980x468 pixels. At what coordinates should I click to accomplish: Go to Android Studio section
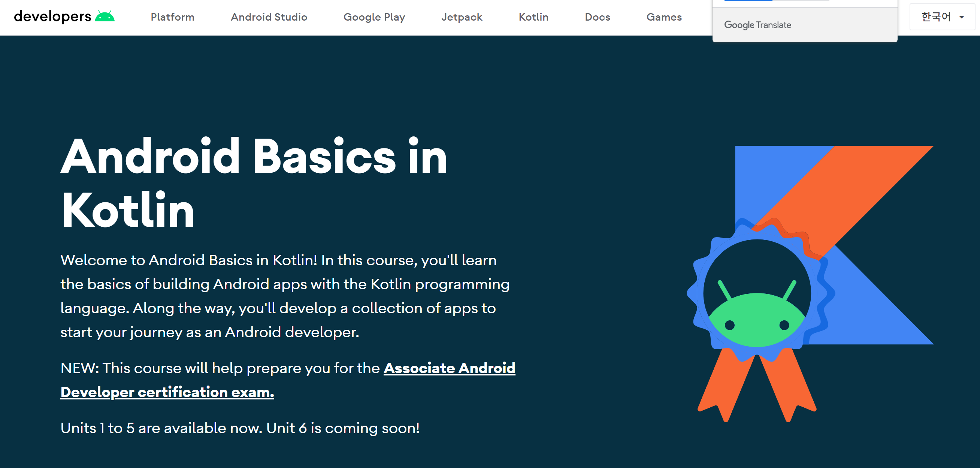coord(269,17)
